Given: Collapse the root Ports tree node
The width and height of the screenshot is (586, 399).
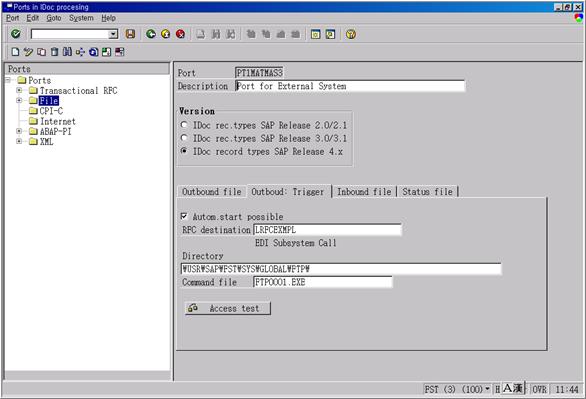Looking at the screenshot, I should coord(8,80).
